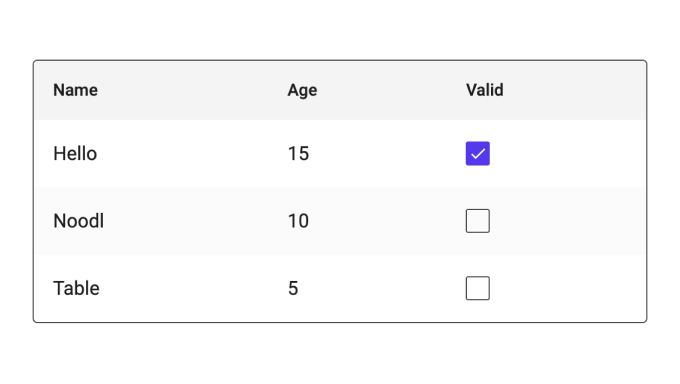Check the Valid checkbox for Noodl
680x384 pixels.
pyautogui.click(x=477, y=221)
